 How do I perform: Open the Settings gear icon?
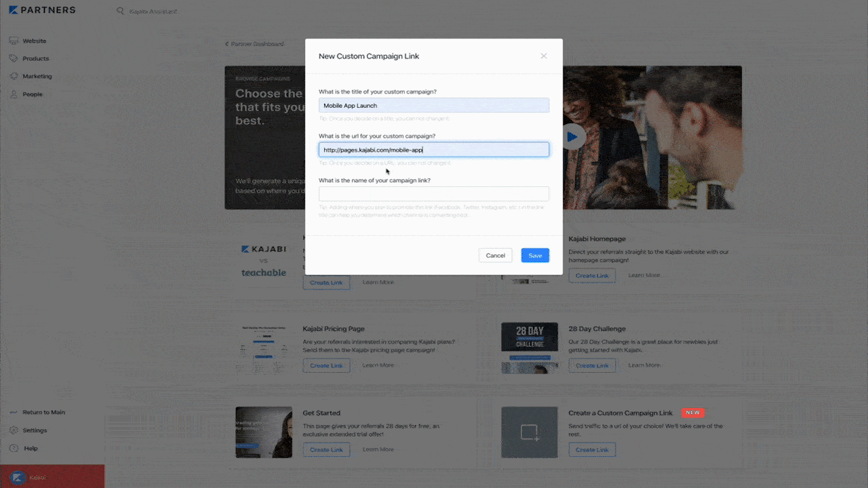tap(14, 430)
